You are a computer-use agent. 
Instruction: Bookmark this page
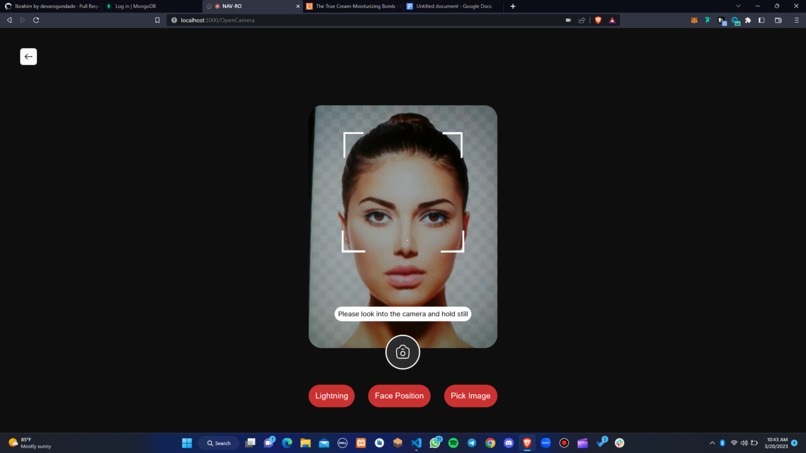coord(157,20)
